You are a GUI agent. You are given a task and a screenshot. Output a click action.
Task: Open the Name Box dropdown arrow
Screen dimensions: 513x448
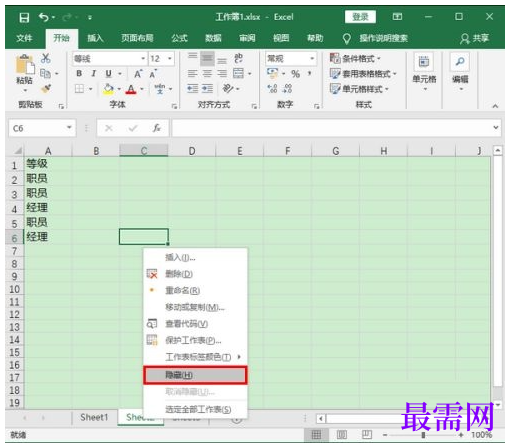pos(69,128)
